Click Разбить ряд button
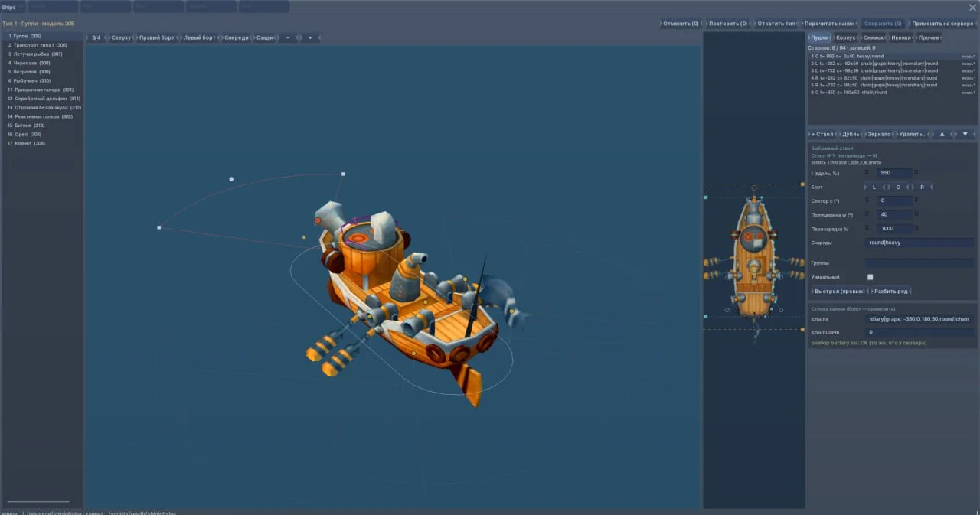 click(x=891, y=291)
